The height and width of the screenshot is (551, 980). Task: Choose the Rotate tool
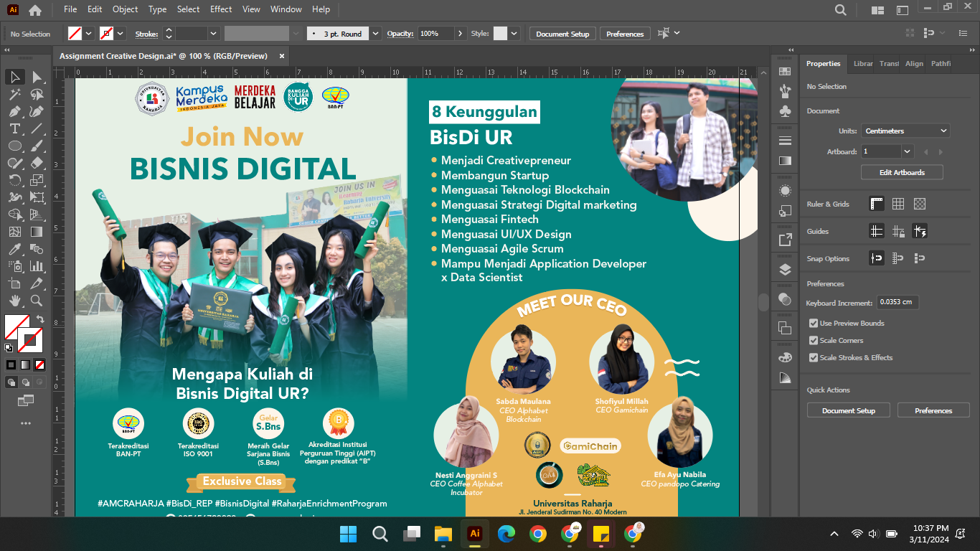pyautogui.click(x=14, y=180)
